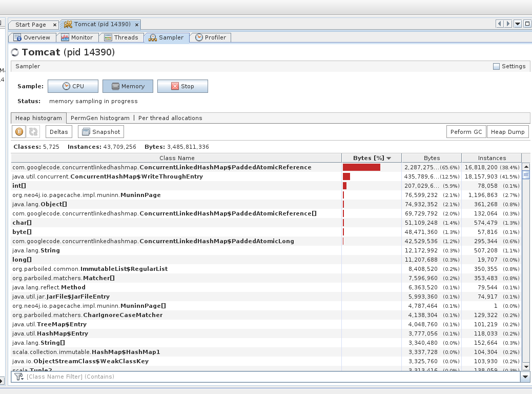This screenshot has width=532, height=394.
Task: Create a Heap Dump
Action: point(507,132)
